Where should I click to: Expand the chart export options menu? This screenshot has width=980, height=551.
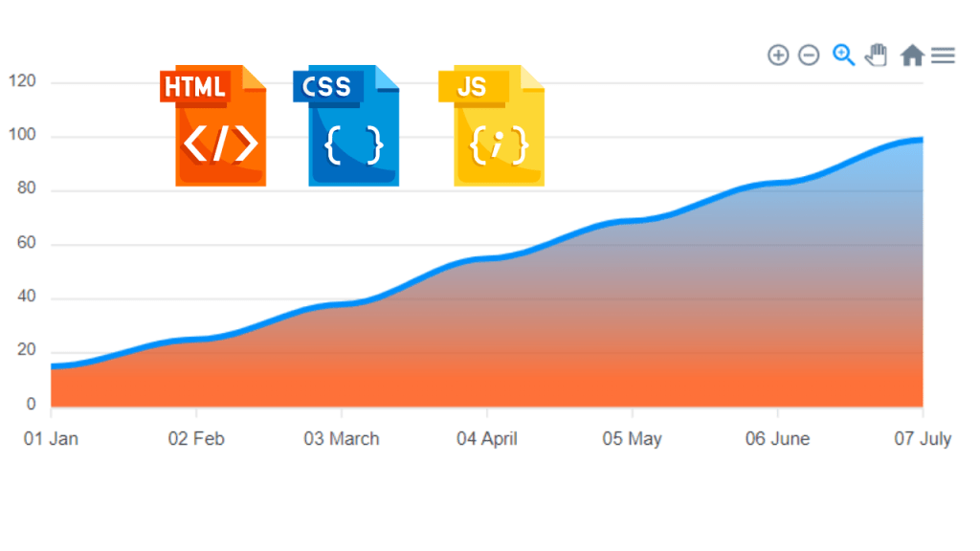pyautogui.click(x=943, y=55)
